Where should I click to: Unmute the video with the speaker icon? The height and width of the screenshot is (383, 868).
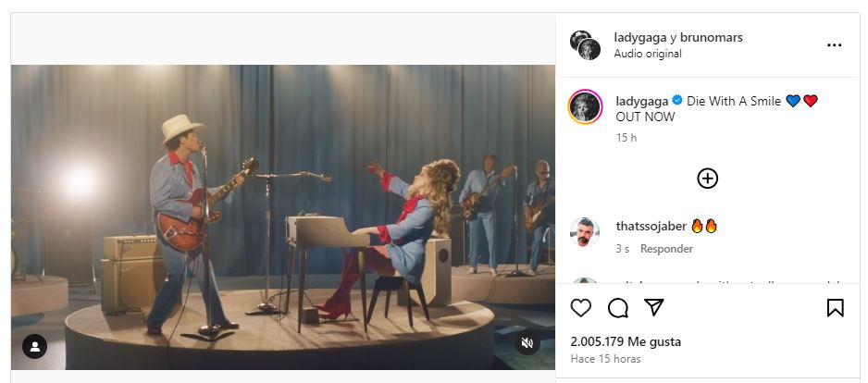(x=527, y=343)
